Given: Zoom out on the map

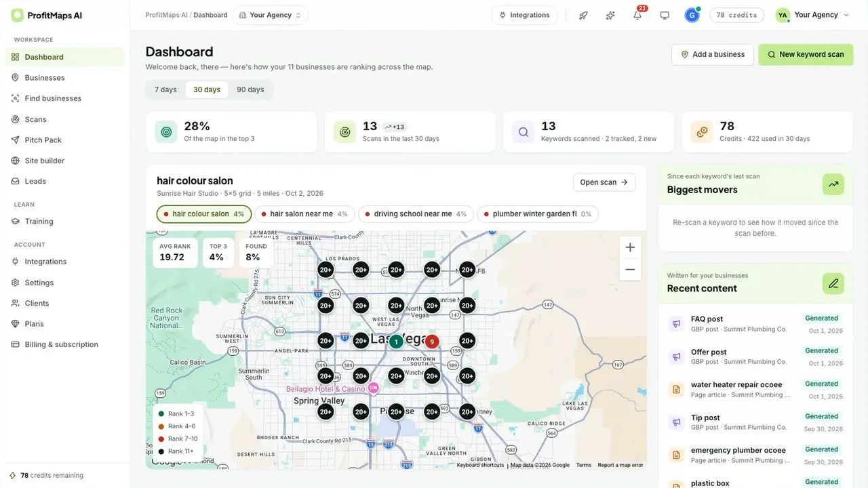Looking at the screenshot, I should pos(630,269).
